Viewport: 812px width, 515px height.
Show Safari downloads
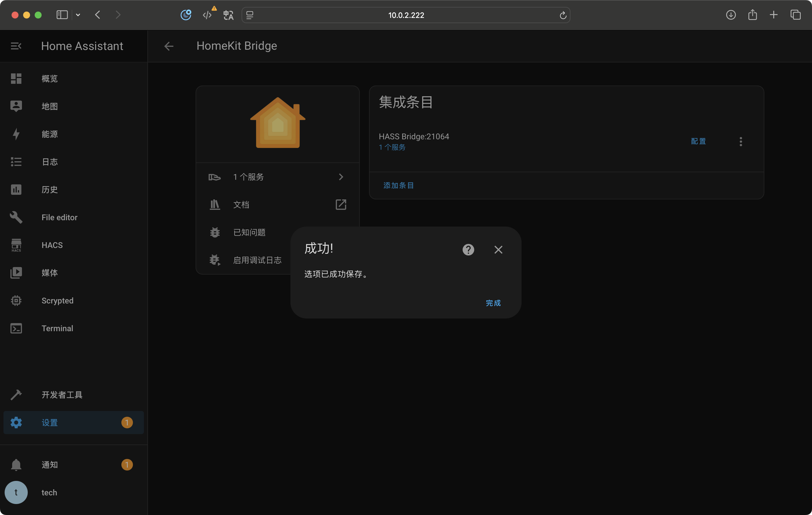click(x=731, y=15)
